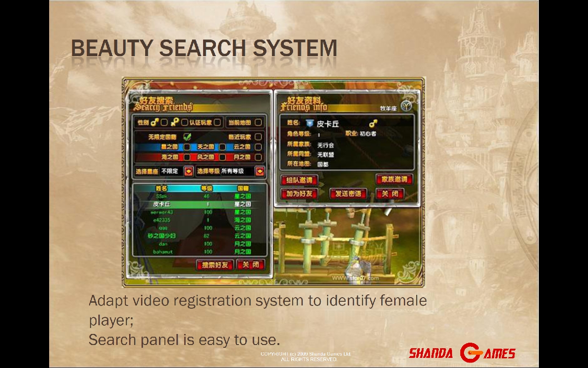Sort results by the 等级 column header
Image resolution: width=588 pixels, height=368 pixels.
click(207, 189)
